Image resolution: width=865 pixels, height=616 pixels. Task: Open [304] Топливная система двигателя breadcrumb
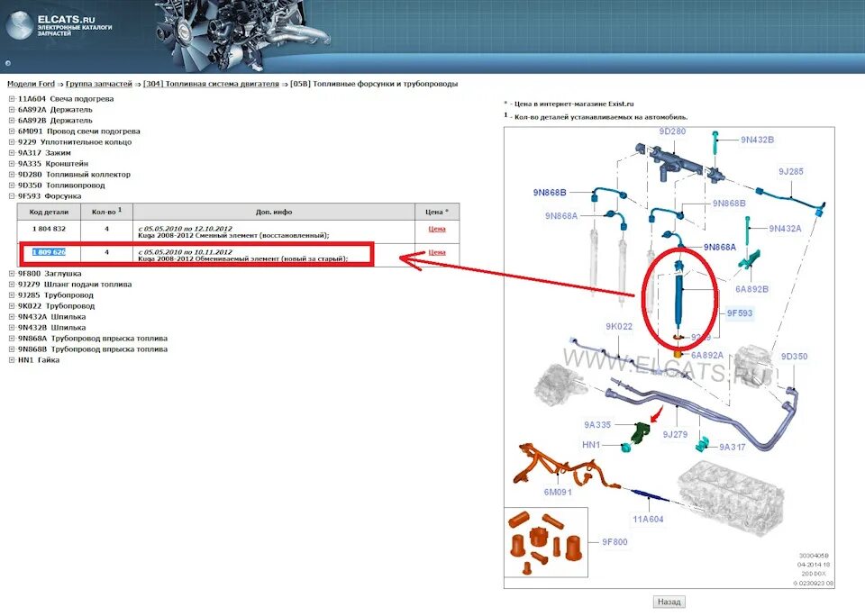point(211,84)
